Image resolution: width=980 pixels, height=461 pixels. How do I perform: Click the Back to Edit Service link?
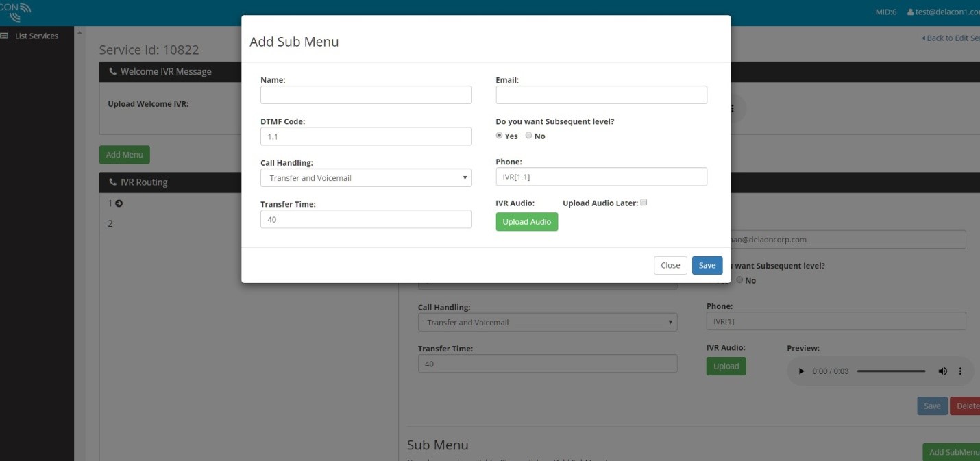click(x=951, y=38)
